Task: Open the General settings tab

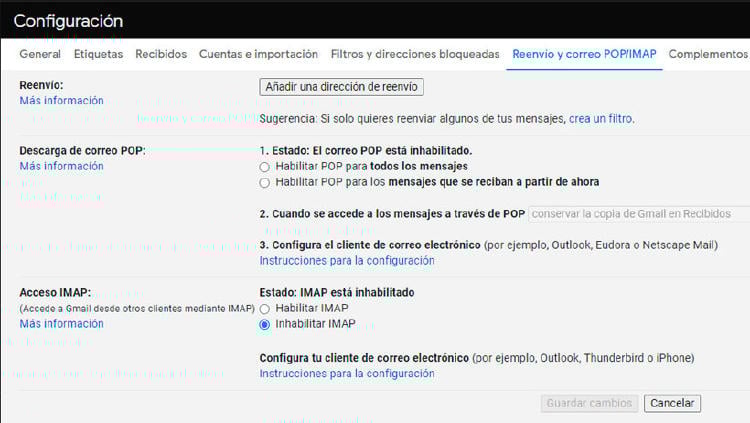Action: click(x=40, y=54)
